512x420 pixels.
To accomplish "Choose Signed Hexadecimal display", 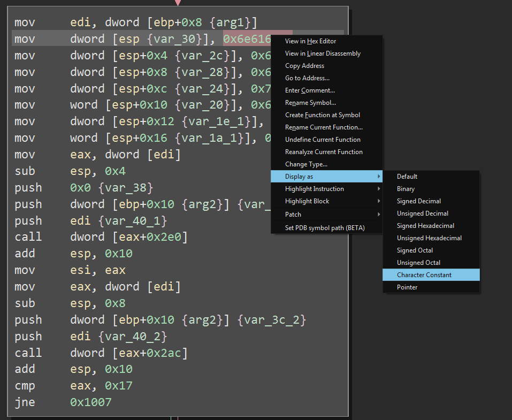I will [x=431, y=226].
